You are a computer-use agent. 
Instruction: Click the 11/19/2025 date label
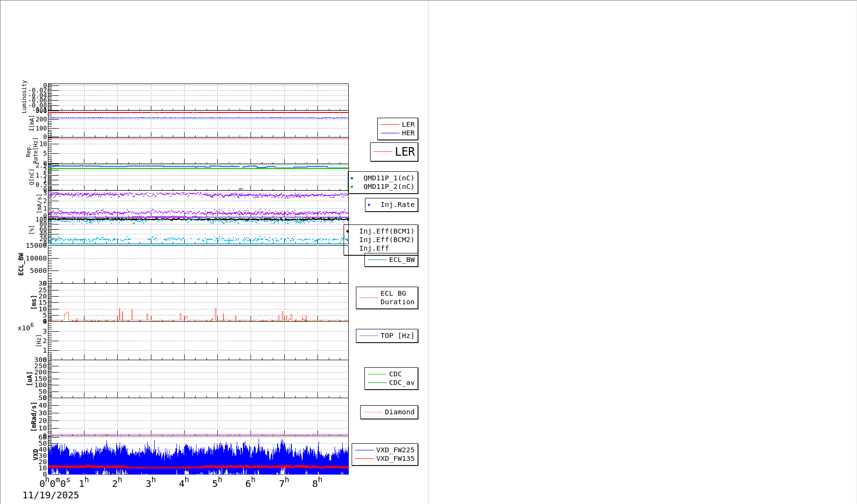click(x=51, y=495)
